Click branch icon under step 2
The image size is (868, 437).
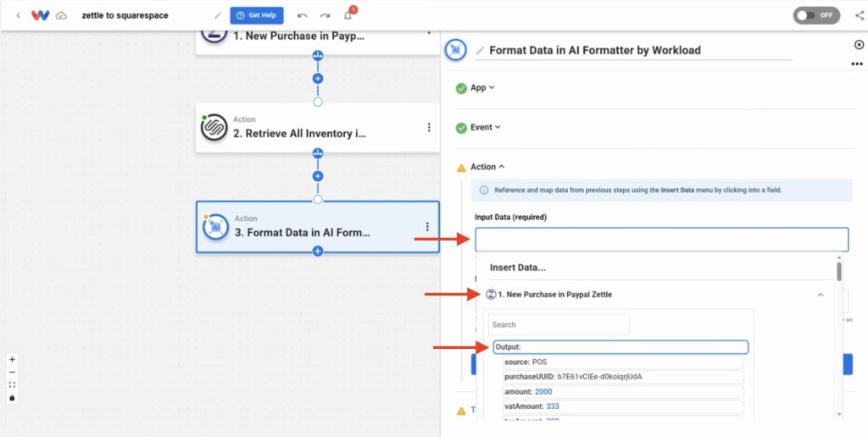point(318,153)
